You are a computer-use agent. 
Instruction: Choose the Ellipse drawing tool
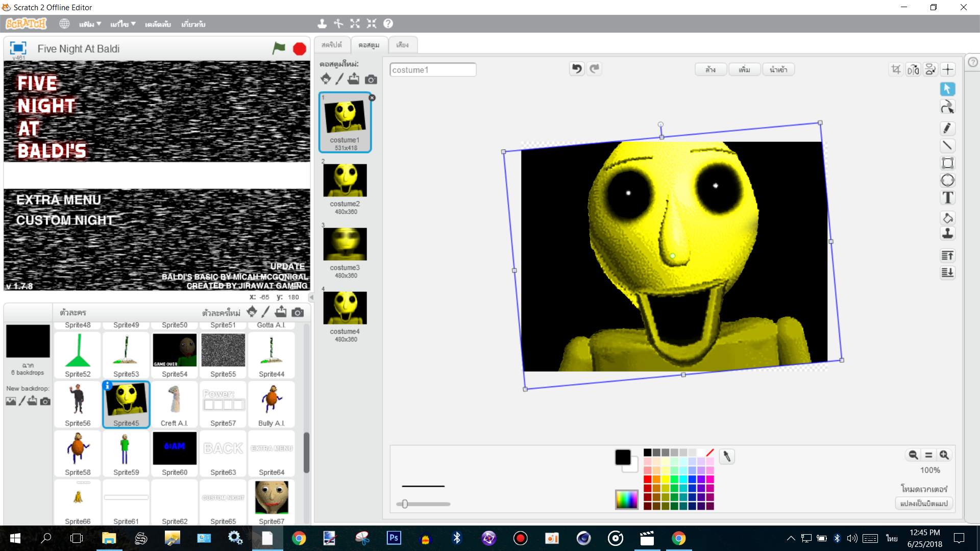[947, 180]
